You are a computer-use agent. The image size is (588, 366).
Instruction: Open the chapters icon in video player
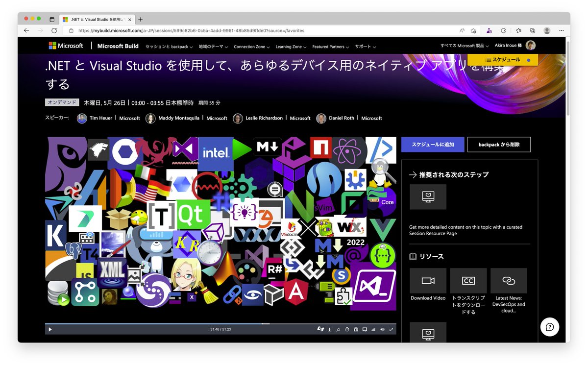356,329
